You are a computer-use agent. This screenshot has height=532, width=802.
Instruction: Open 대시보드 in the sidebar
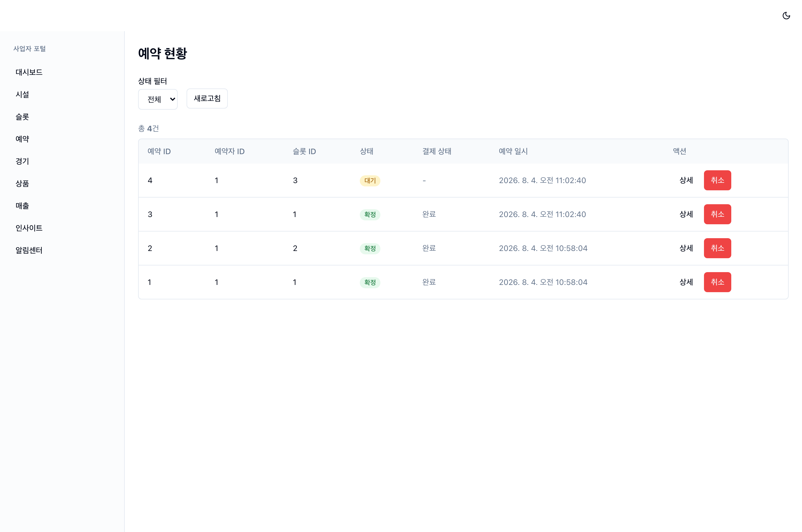coord(29,72)
